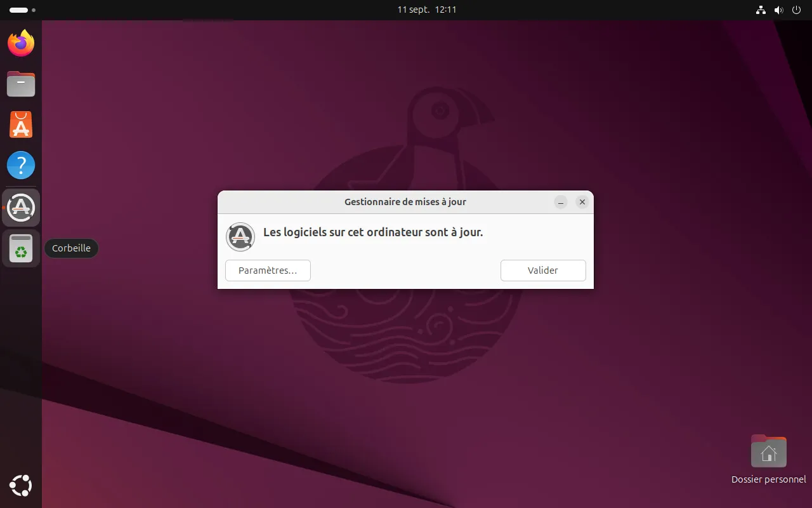Click the updater logo inside the dialog

[240, 237]
